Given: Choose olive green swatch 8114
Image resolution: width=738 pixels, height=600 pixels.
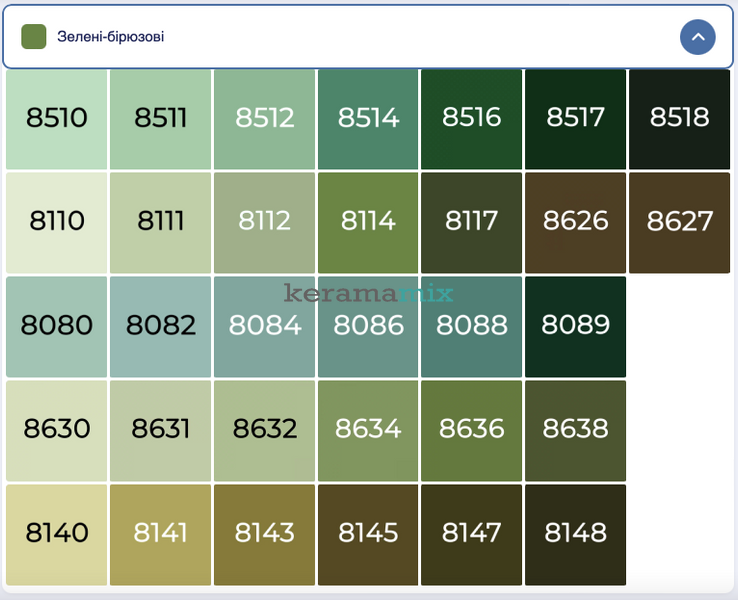Looking at the screenshot, I should tap(368, 223).
